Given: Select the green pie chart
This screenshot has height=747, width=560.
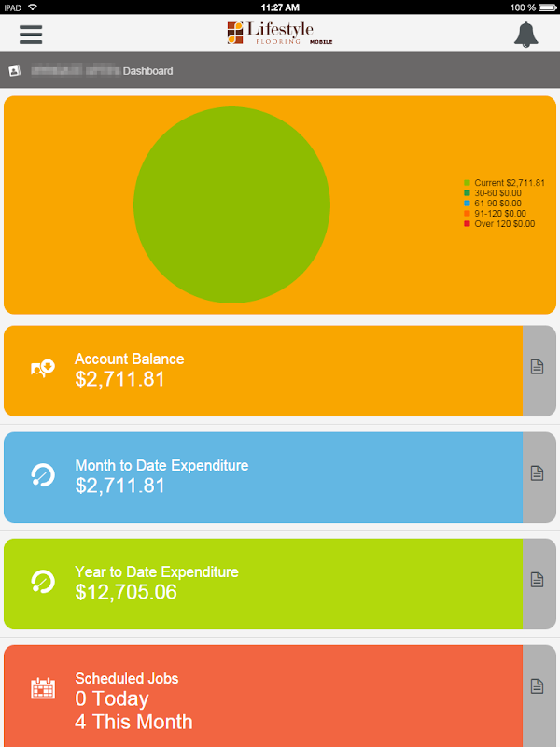Looking at the screenshot, I should (231, 204).
